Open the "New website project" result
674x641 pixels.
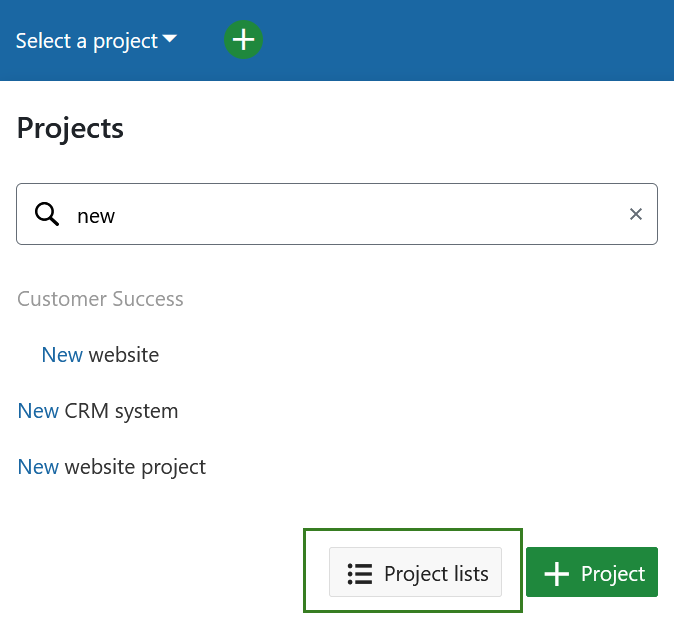112,467
